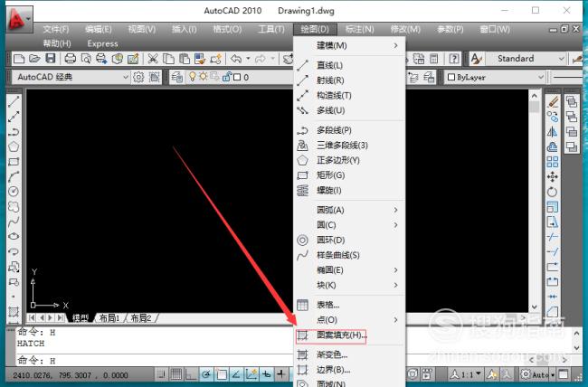Select the Erase tool in modify toolbar
The height and width of the screenshot is (387, 588).
click(x=553, y=101)
